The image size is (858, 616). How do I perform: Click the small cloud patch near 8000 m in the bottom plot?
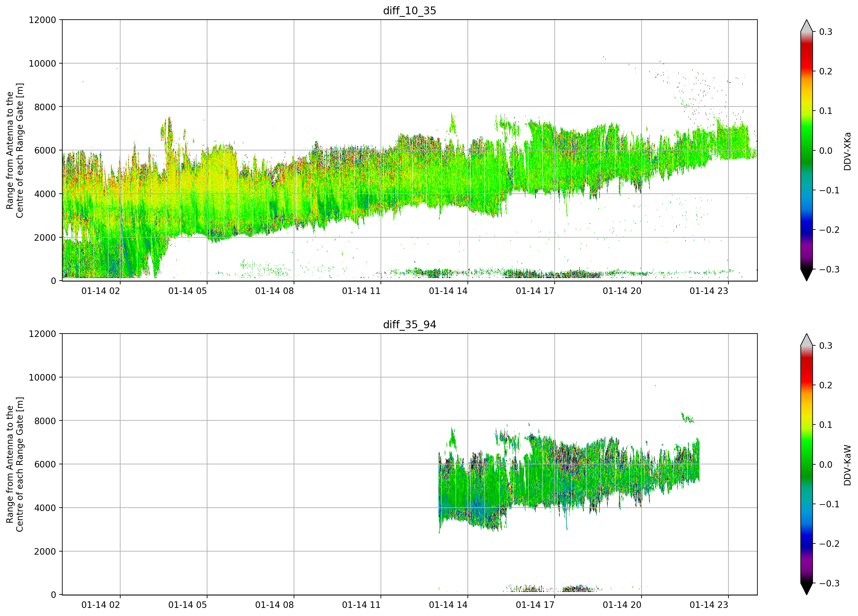pyautogui.click(x=687, y=418)
